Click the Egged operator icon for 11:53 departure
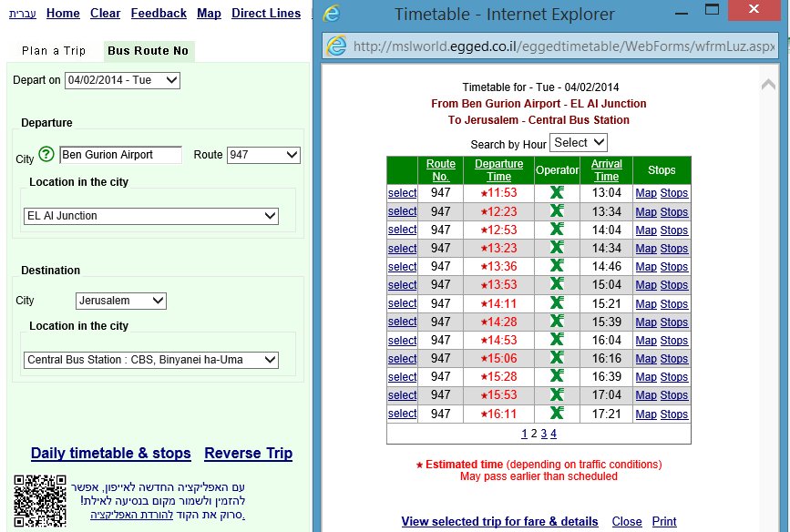The width and height of the screenshot is (790, 532). coord(557,193)
